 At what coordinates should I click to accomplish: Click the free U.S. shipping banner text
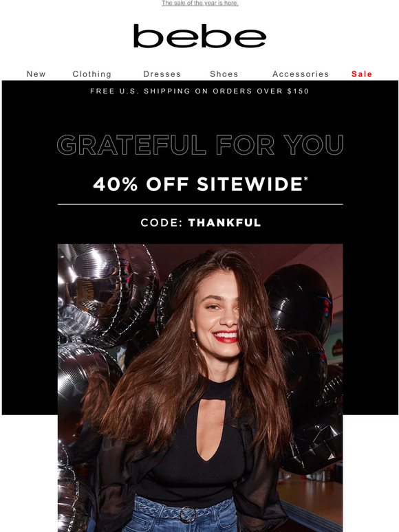199,91
